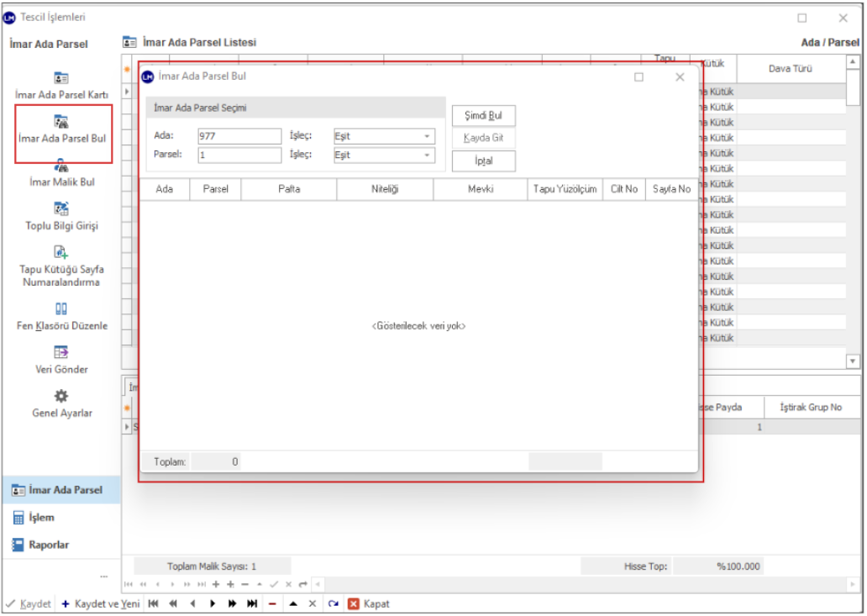Click Kaydet ve Yeni in bottom toolbar
Viewport: 867px width, 616px height.
[101, 603]
